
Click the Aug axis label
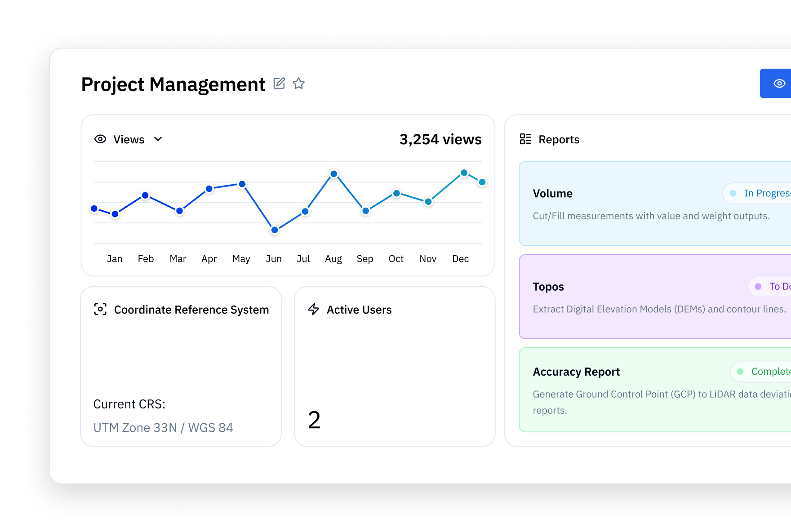[x=333, y=259]
